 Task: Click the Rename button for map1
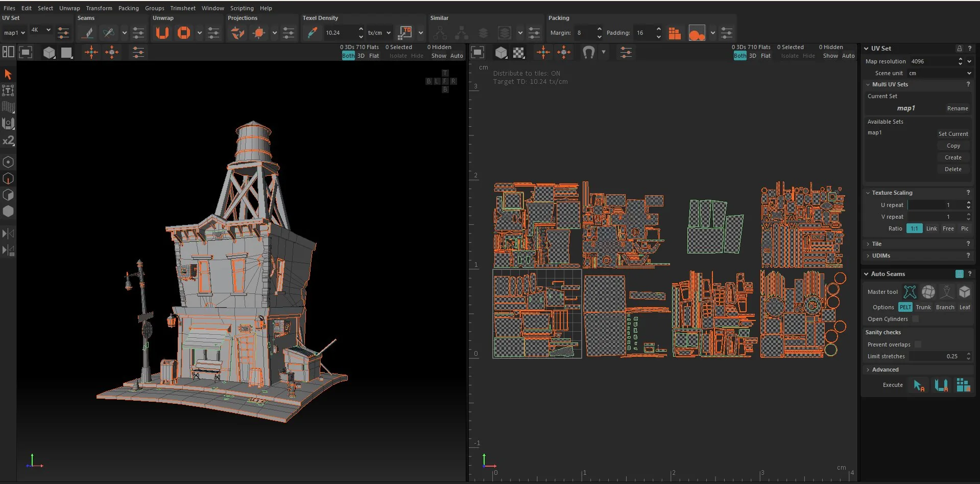(x=958, y=108)
